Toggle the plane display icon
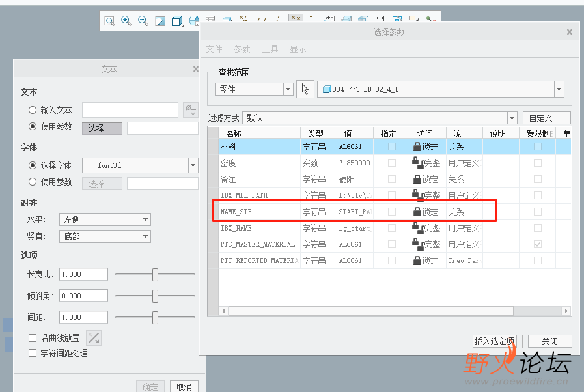Image resolution: width=584 pixels, height=392 pixels. [262, 19]
